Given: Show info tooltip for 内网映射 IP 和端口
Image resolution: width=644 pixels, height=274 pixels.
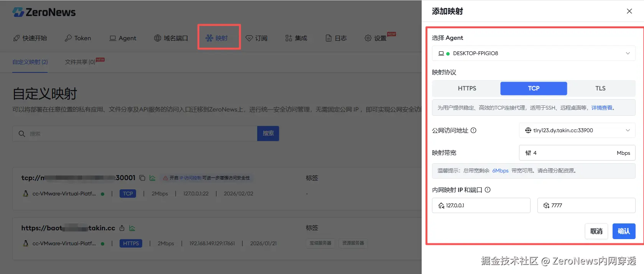Looking at the screenshot, I should (x=488, y=190).
